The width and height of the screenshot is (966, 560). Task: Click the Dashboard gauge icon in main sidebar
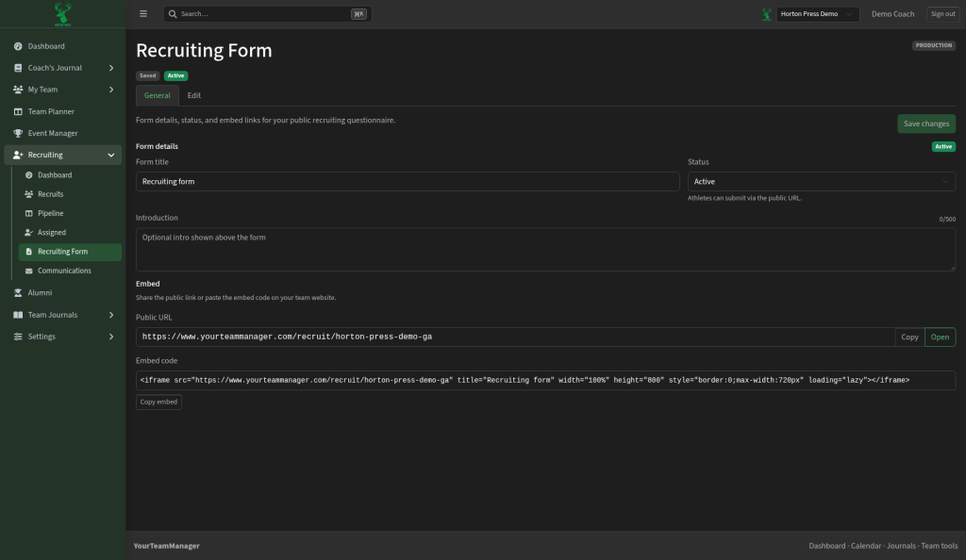click(18, 46)
